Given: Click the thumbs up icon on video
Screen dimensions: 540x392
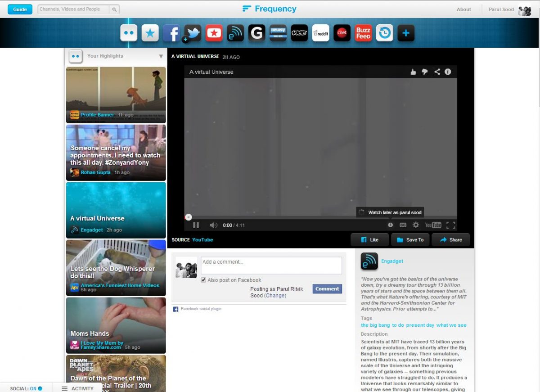Looking at the screenshot, I should pos(413,72).
